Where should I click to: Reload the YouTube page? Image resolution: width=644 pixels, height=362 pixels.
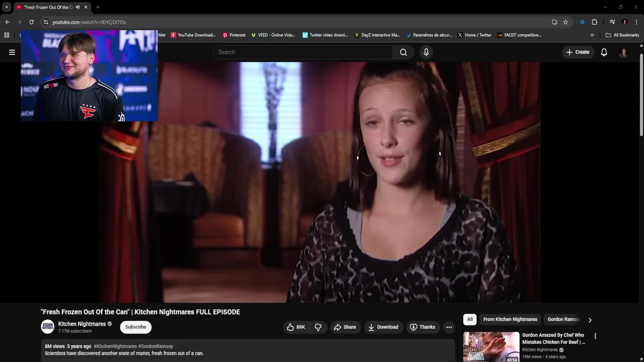(31, 22)
